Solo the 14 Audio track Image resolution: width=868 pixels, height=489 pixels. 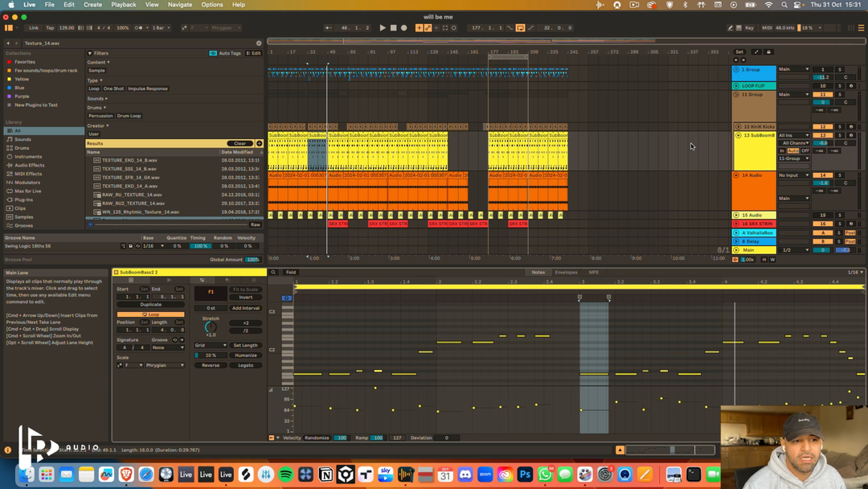tap(840, 175)
